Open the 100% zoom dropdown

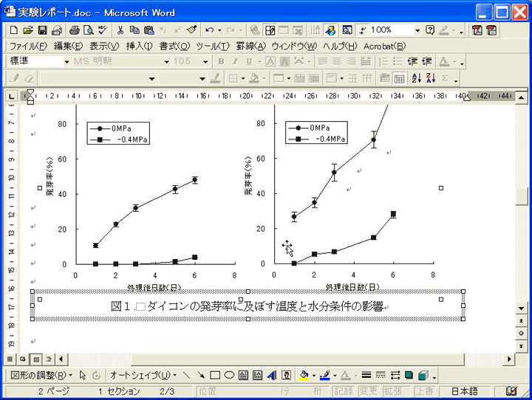coord(417,30)
